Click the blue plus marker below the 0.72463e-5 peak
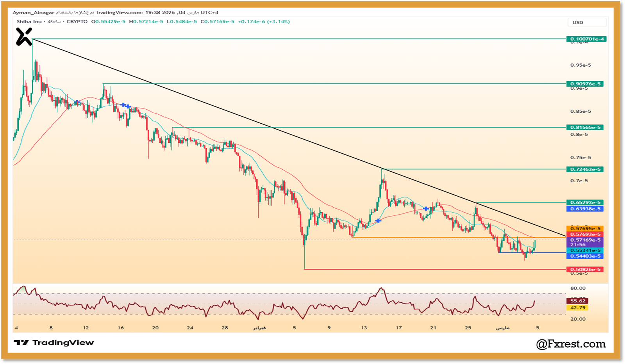Viewport: 625px width, 364px height. click(x=378, y=221)
